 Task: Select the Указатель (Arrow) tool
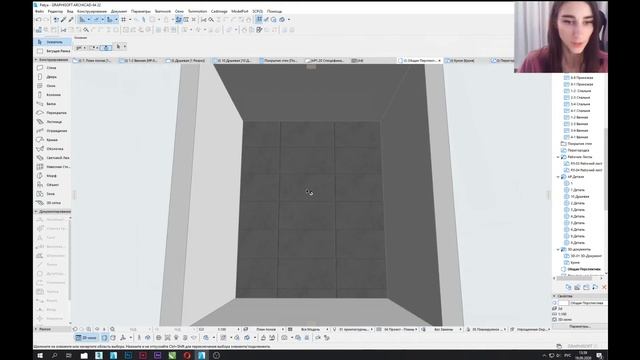click(52, 42)
